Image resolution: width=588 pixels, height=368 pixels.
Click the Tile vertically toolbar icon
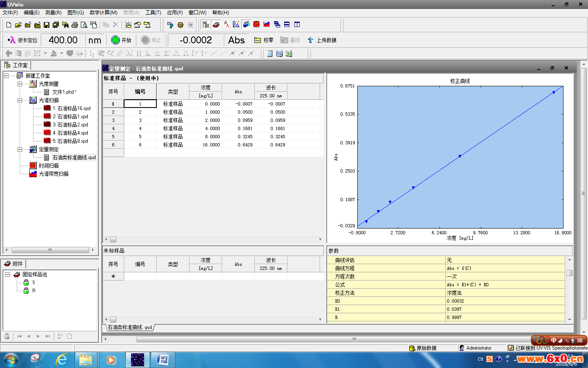point(297,25)
